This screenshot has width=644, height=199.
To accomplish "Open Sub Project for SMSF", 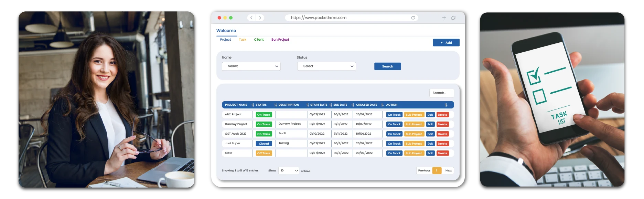I will click(414, 153).
